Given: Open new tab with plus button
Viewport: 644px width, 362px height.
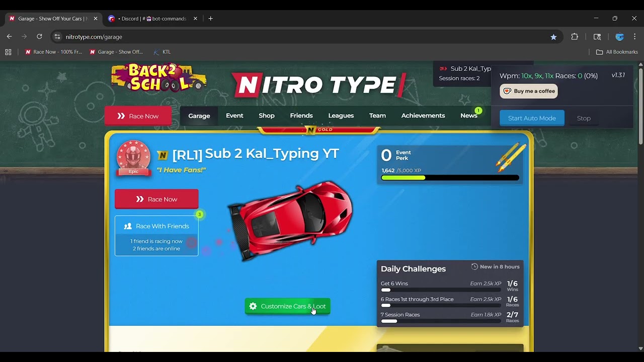Looking at the screenshot, I should coord(211,19).
